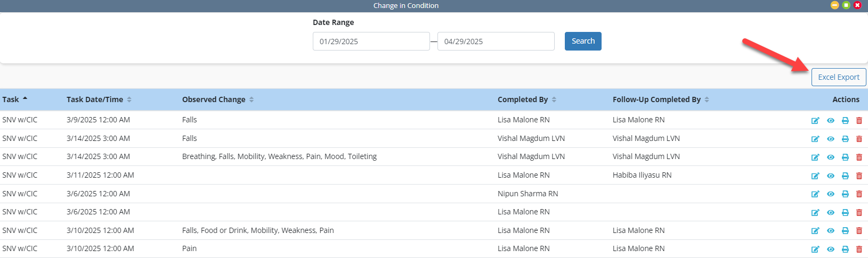Export the list with Excel Export
This screenshot has width=868, height=258.
point(839,77)
